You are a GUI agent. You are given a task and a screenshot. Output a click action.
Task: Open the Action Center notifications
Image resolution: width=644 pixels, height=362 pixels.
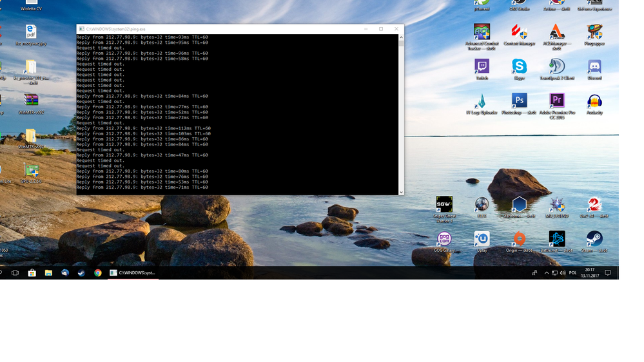607,273
